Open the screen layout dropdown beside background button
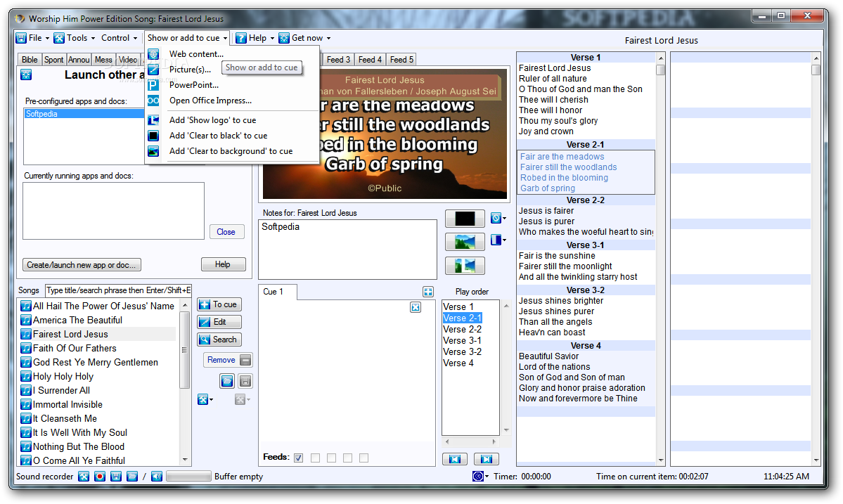 498,240
